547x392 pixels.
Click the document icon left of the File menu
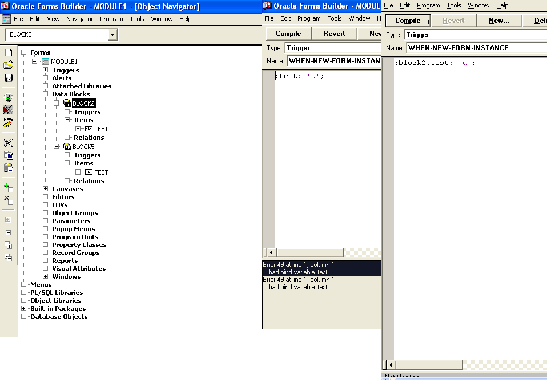pos(6,19)
